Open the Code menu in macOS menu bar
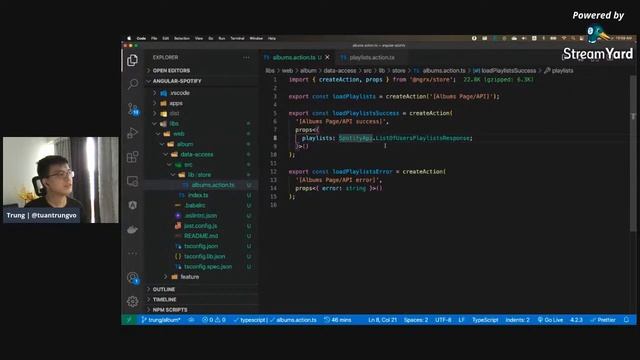The height and width of the screenshot is (360, 640). 141,38
